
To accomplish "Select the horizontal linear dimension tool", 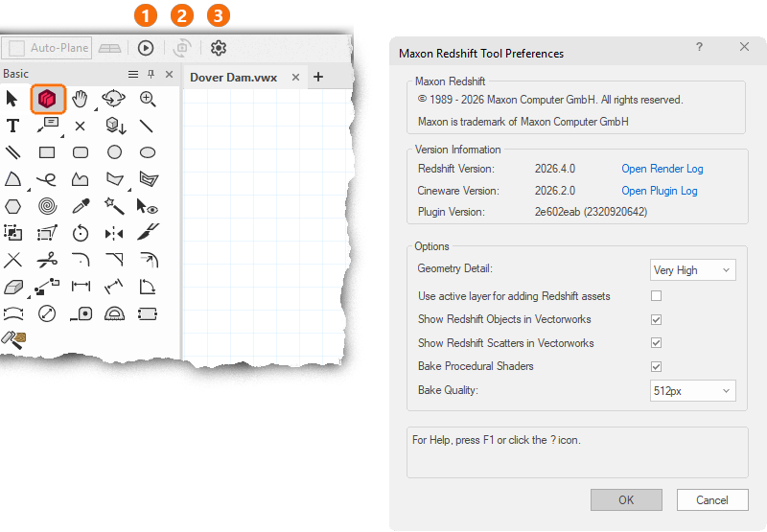I will coord(81,286).
